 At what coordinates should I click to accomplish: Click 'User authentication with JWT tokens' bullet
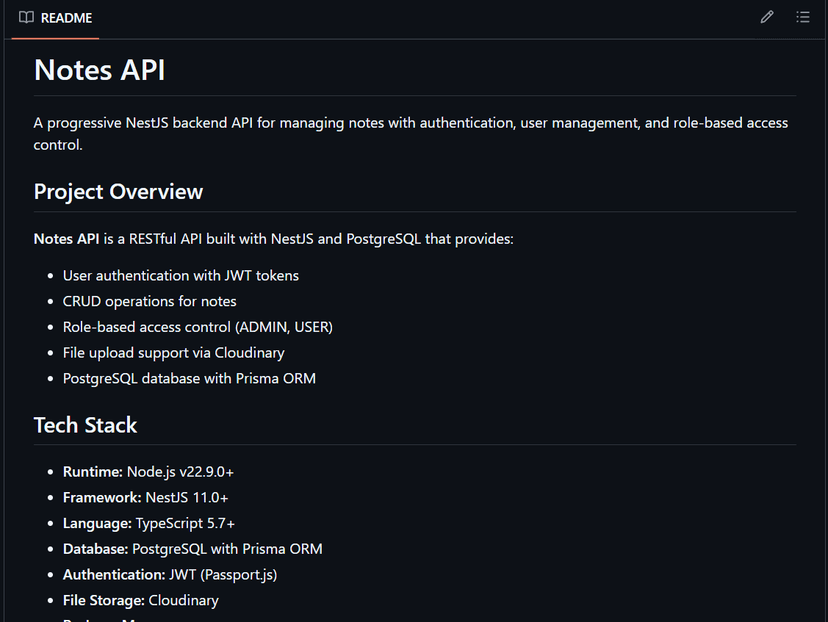[x=181, y=276]
